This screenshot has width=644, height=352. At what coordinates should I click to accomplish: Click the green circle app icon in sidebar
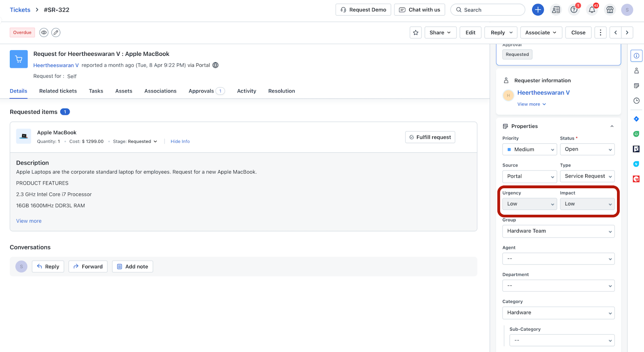pyautogui.click(x=636, y=134)
